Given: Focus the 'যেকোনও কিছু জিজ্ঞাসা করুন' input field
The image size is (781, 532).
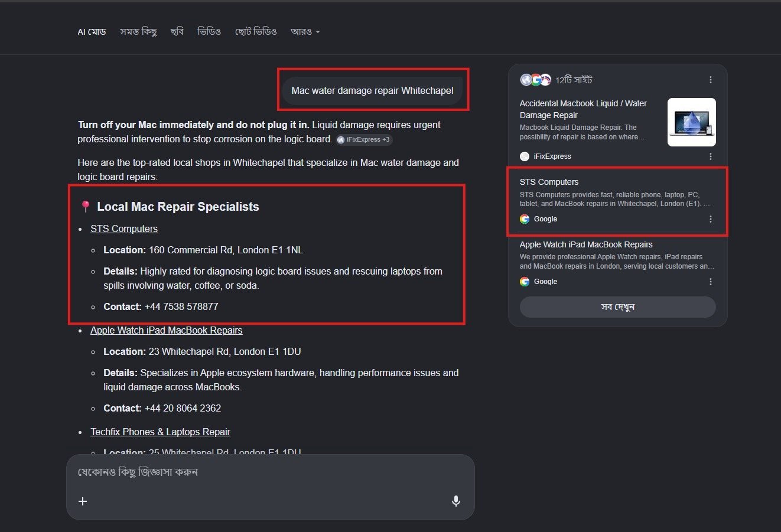Looking at the screenshot, I should coord(270,472).
